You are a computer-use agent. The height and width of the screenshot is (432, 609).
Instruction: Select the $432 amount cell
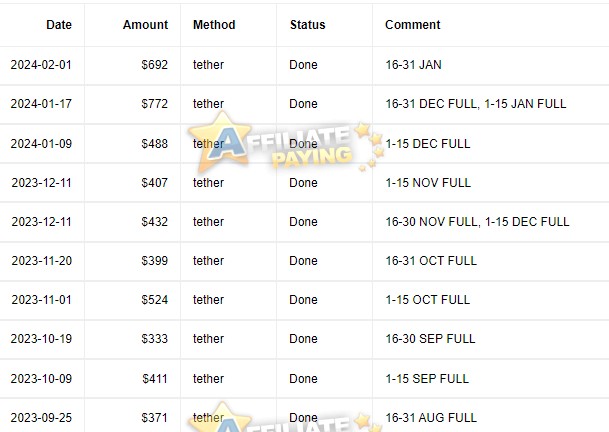click(x=155, y=222)
